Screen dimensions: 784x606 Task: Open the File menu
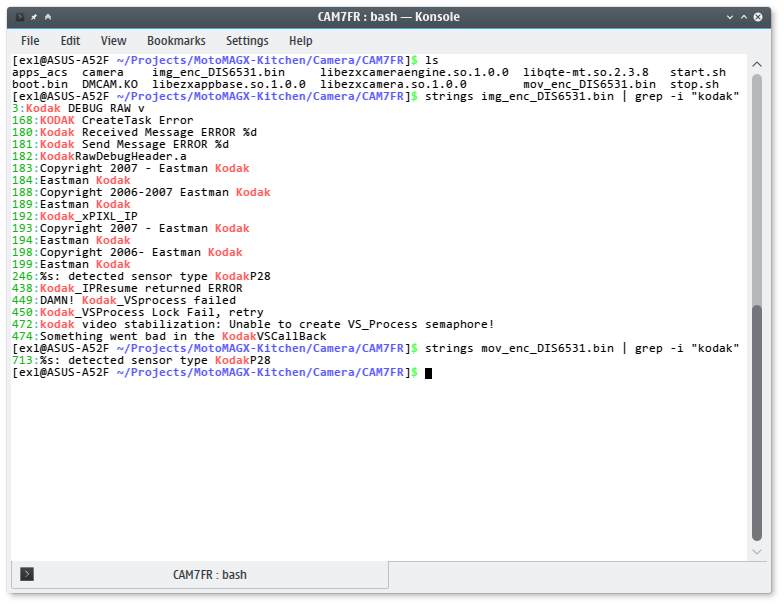(30, 40)
